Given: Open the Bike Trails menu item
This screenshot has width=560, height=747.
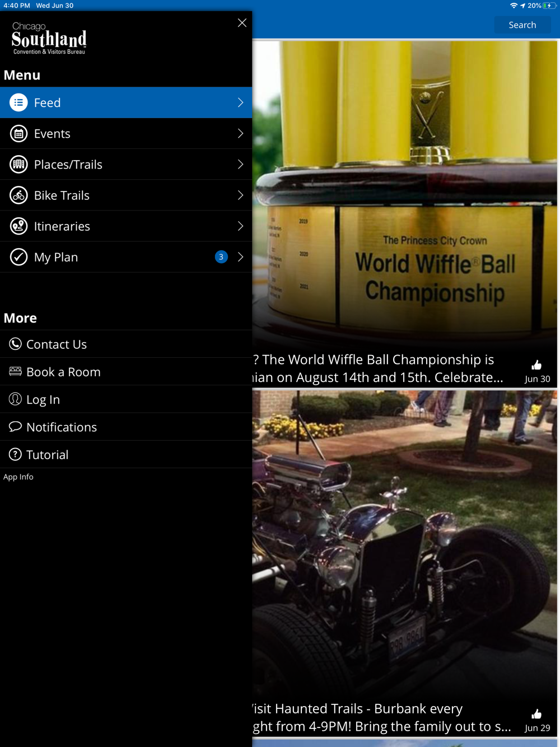Looking at the screenshot, I should tap(126, 195).
